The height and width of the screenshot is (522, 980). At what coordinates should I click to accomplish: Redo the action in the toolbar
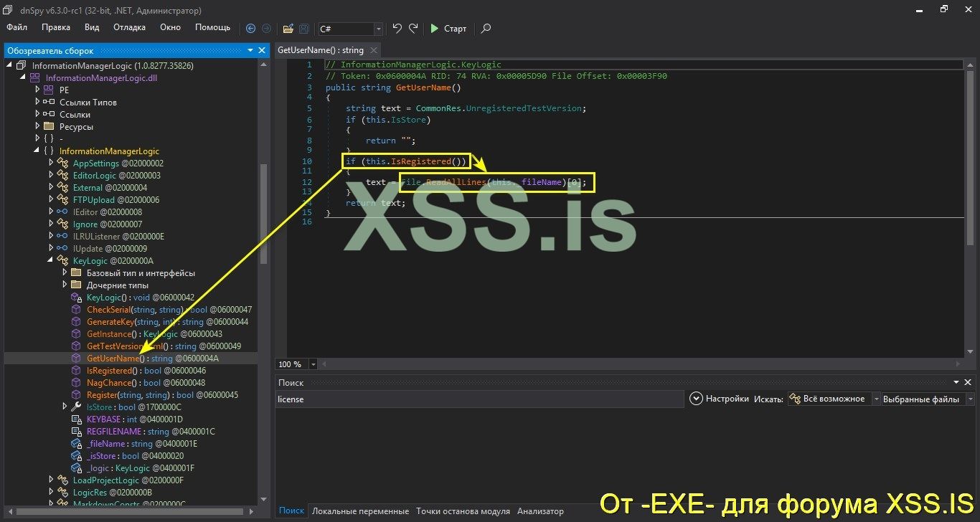pyautogui.click(x=413, y=29)
